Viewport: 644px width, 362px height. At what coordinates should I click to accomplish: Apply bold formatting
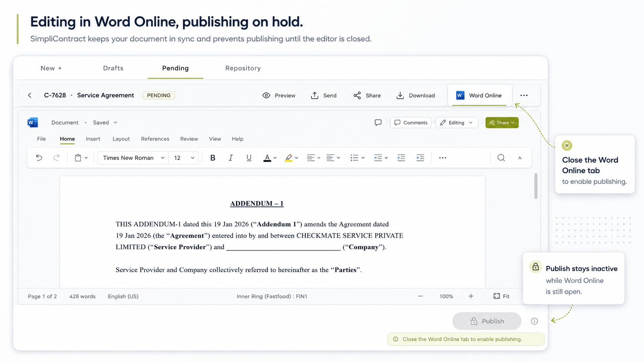(213, 158)
